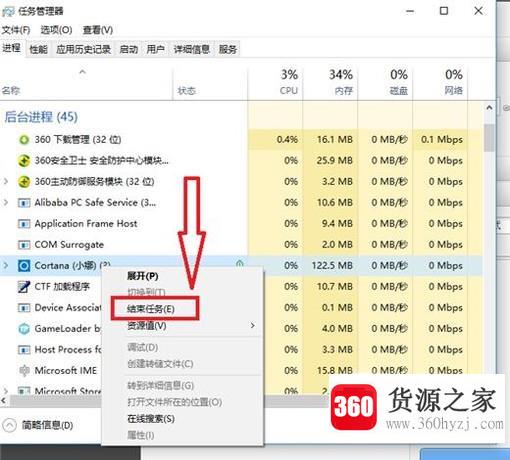Expand the 360主动防御服务模块 process group
510x460 pixels.
pyautogui.click(x=6, y=182)
